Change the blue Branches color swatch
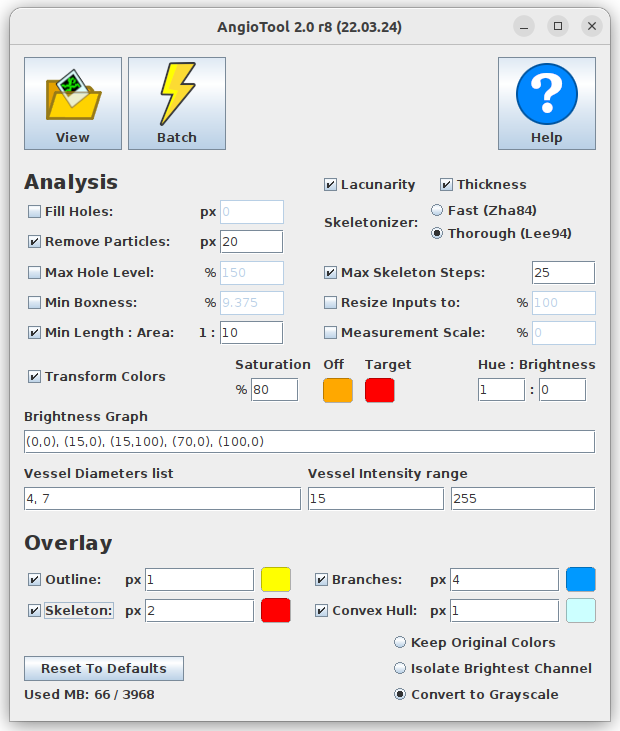The height and width of the screenshot is (731, 620). [x=581, y=579]
